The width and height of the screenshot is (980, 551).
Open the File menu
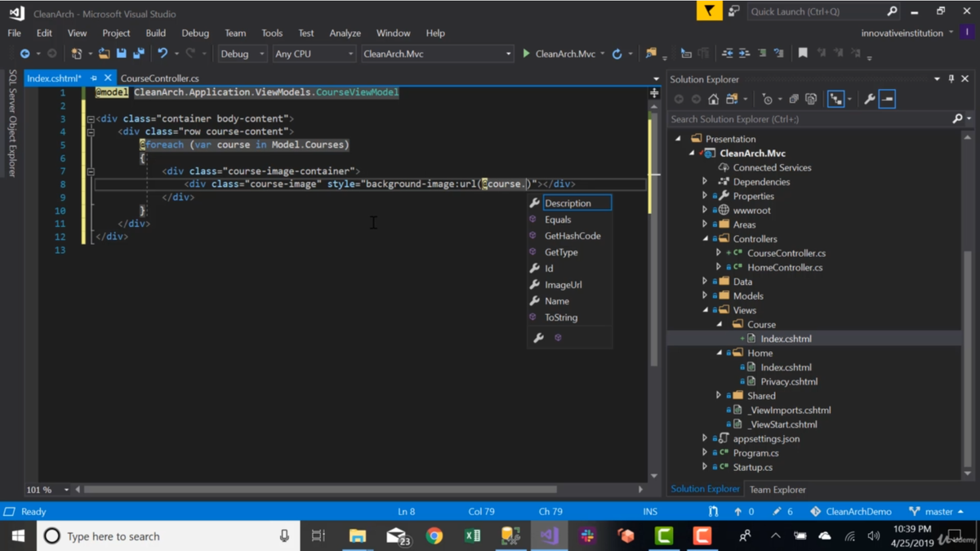coord(15,33)
